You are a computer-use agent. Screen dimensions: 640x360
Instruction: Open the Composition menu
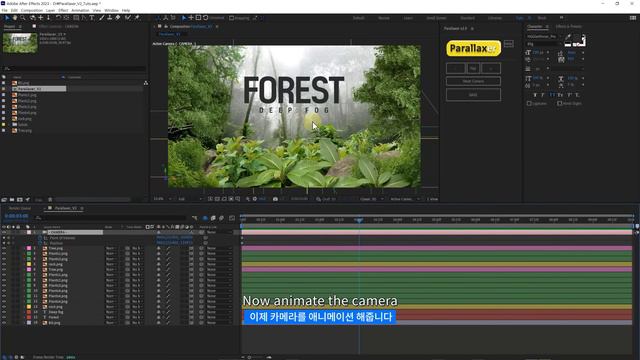(31, 10)
